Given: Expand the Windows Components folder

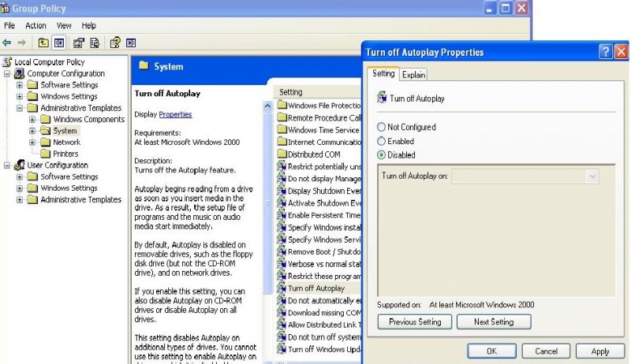Looking at the screenshot, I should pyautogui.click(x=32, y=120).
